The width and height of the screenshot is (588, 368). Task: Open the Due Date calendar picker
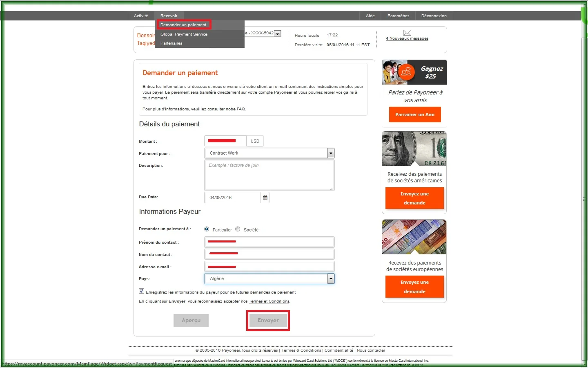click(265, 197)
